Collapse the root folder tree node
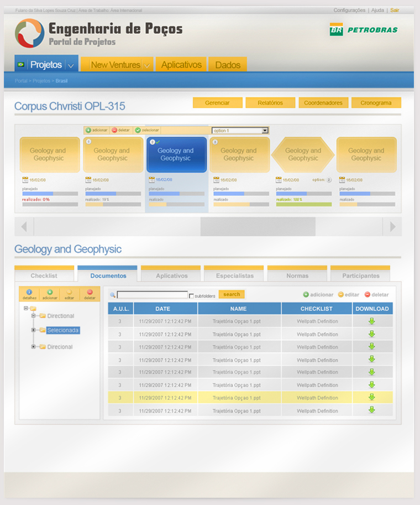Screen dimensions: 420x505 point(26,308)
